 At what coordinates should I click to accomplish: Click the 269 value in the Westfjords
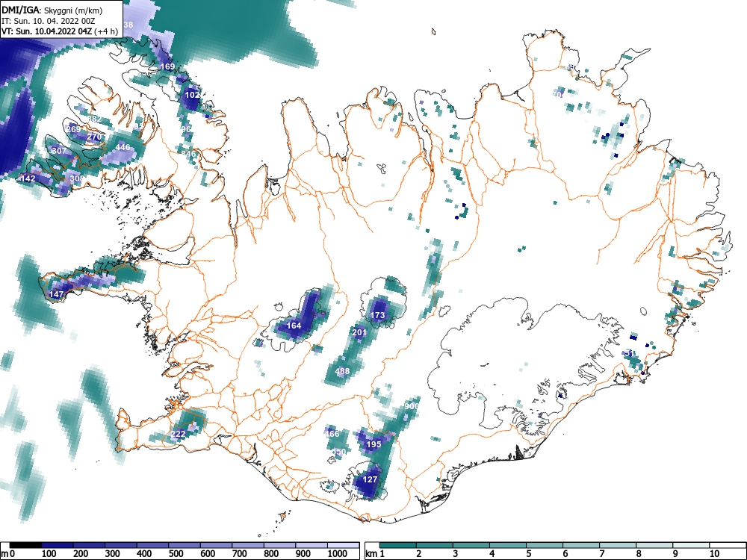tap(73, 129)
